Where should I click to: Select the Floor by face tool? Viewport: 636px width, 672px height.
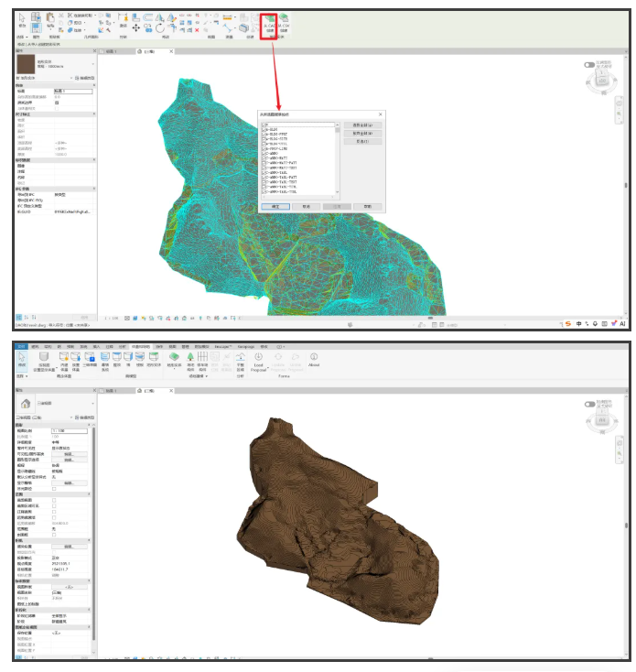pos(140,360)
